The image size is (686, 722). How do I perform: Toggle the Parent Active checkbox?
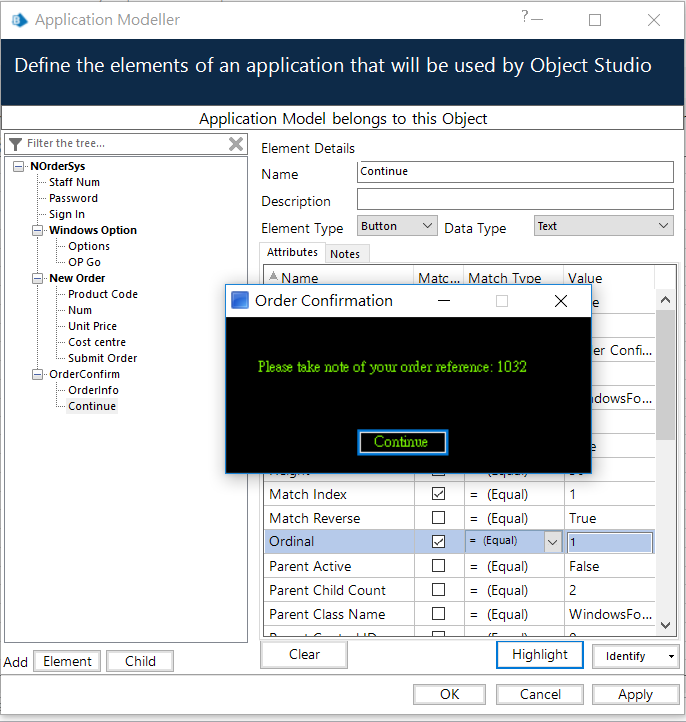point(438,565)
